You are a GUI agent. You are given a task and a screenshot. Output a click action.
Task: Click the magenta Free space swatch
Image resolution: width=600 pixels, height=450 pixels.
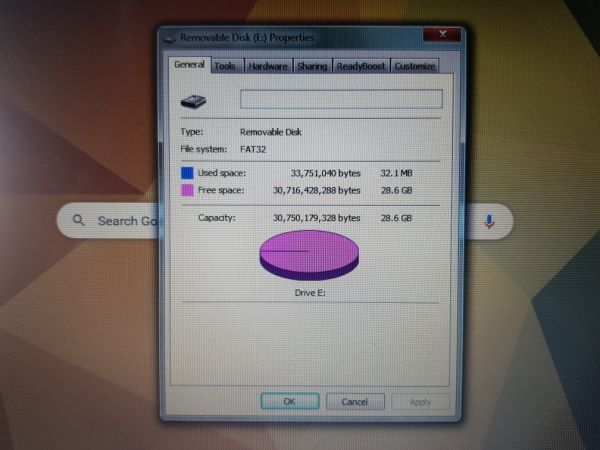tap(187, 190)
